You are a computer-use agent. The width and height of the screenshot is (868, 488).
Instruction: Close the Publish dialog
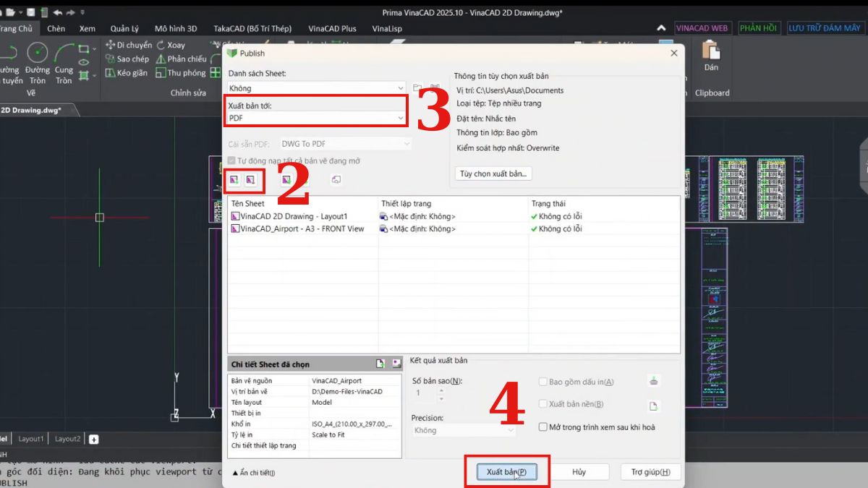click(x=674, y=53)
